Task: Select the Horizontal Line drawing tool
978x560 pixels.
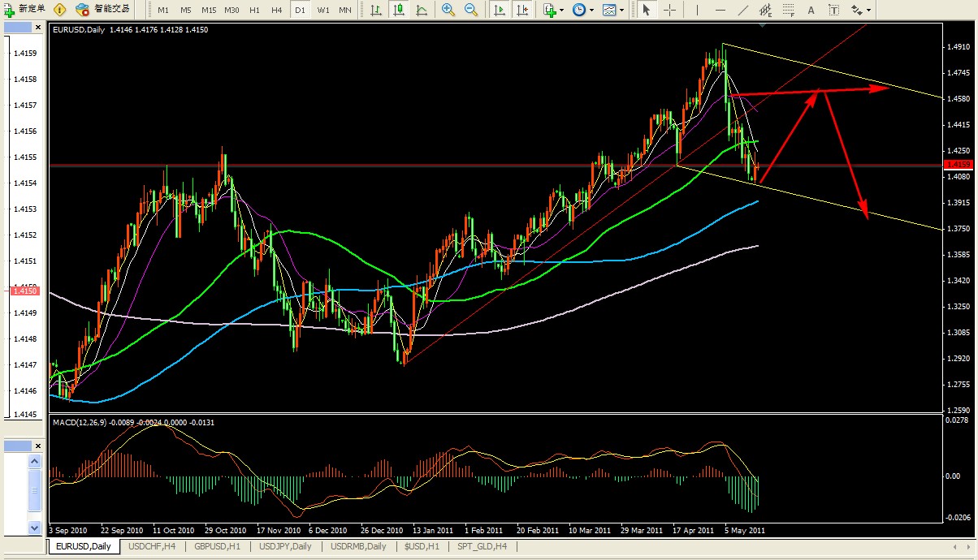Action: click(x=720, y=10)
